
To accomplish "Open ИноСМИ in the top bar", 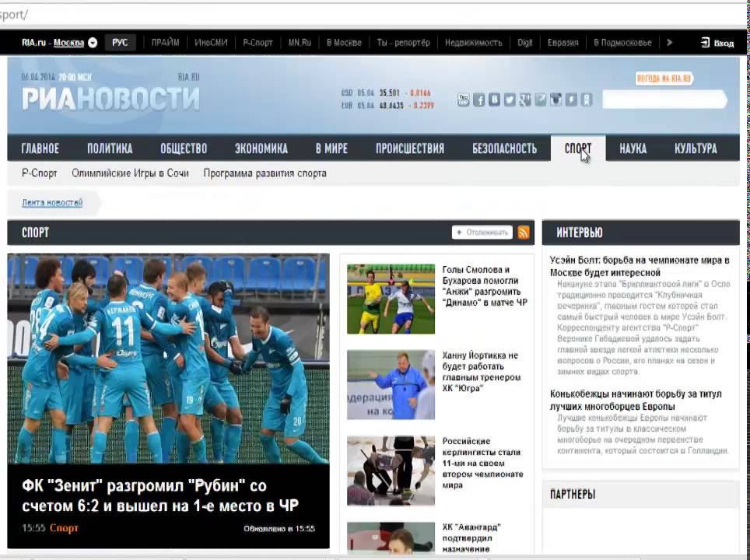I will pyautogui.click(x=211, y=43).
